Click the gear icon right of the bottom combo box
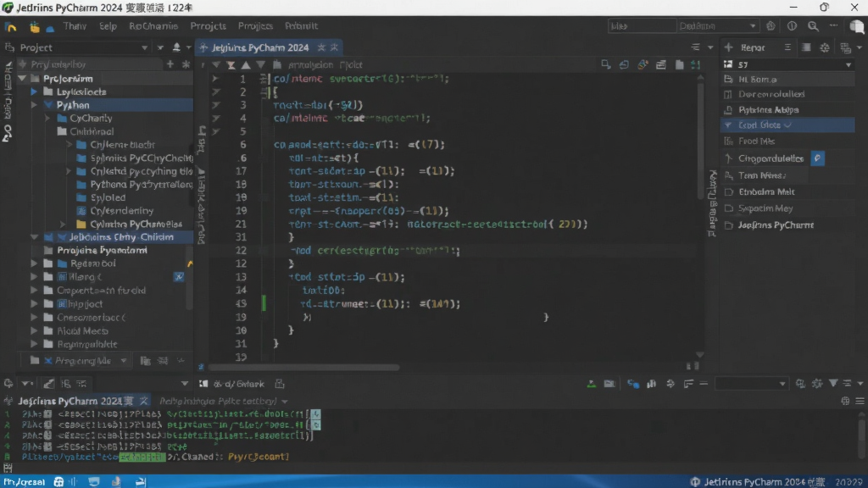868x488 pixels. coord(817,383)
